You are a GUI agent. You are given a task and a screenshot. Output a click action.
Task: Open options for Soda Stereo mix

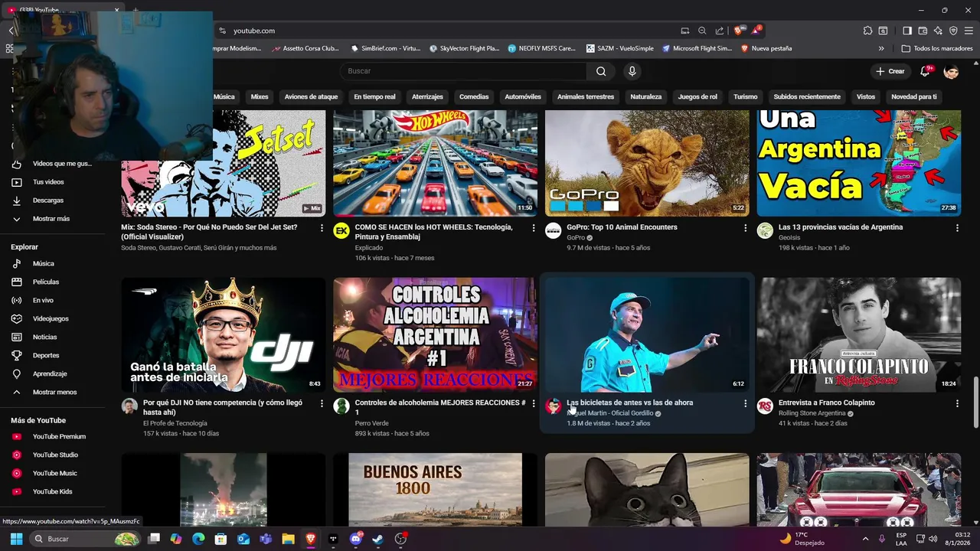[x=322, y=228]
